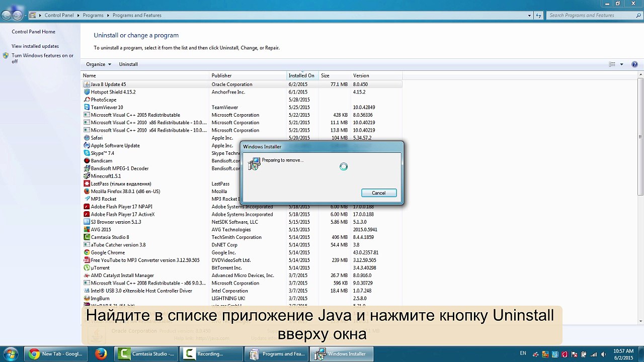
Task: Click the Hotspot Shield shield icon
Action: click(87, 92)
